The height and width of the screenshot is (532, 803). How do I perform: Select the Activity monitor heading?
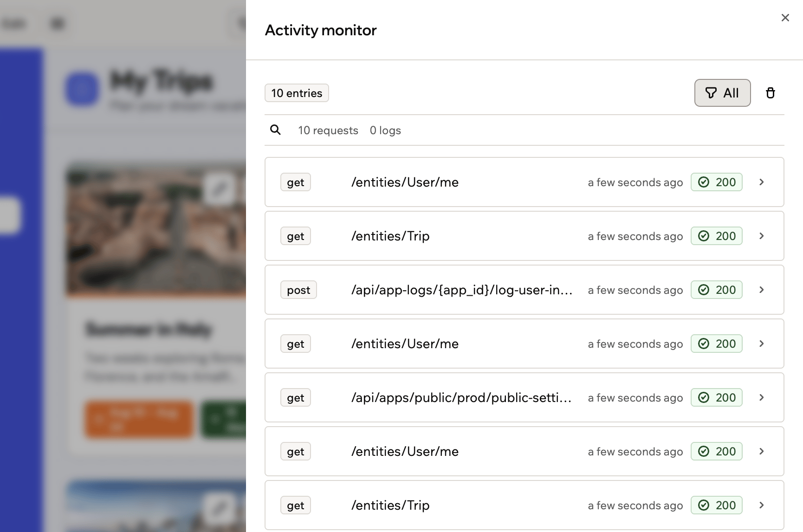[321, 30]
